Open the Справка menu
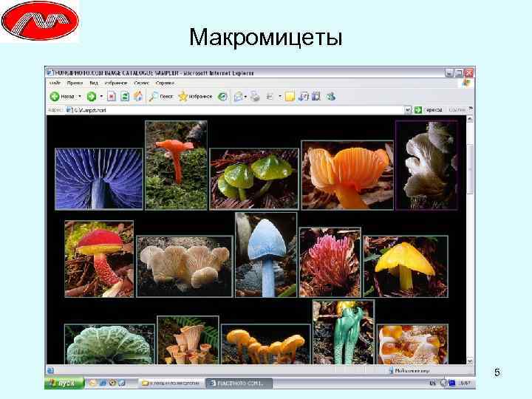This screenshot has width=532, height=399. click(x=165, y=83)
